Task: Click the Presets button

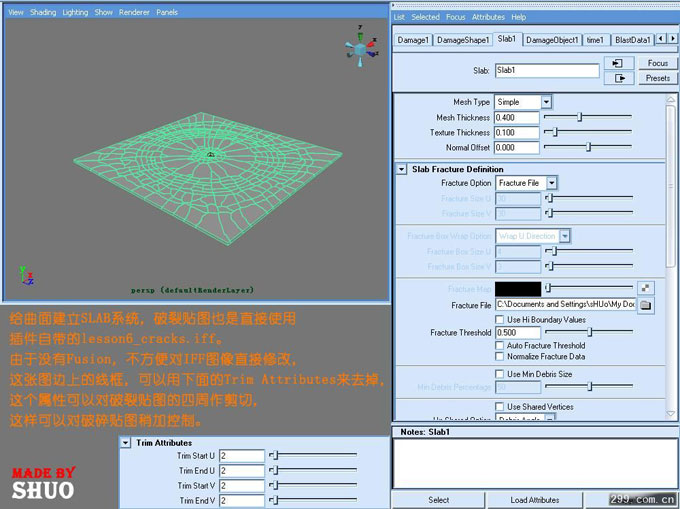Action: [657, 78]
